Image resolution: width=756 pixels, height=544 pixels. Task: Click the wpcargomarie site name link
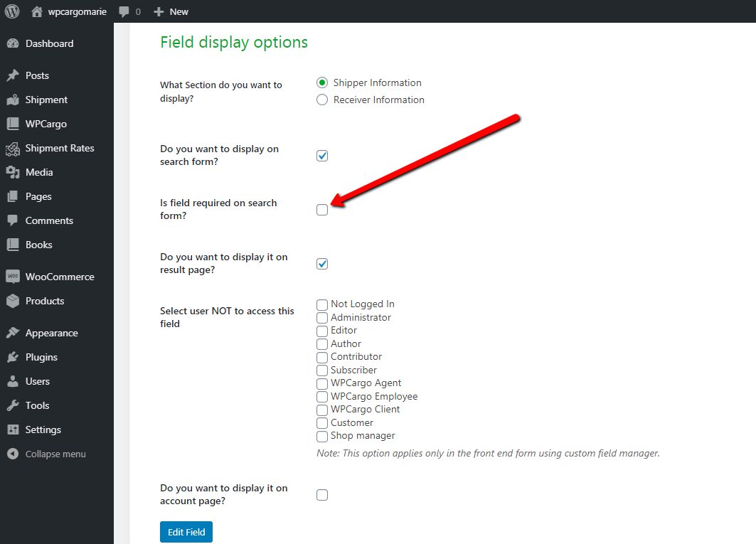click(77, 11)
